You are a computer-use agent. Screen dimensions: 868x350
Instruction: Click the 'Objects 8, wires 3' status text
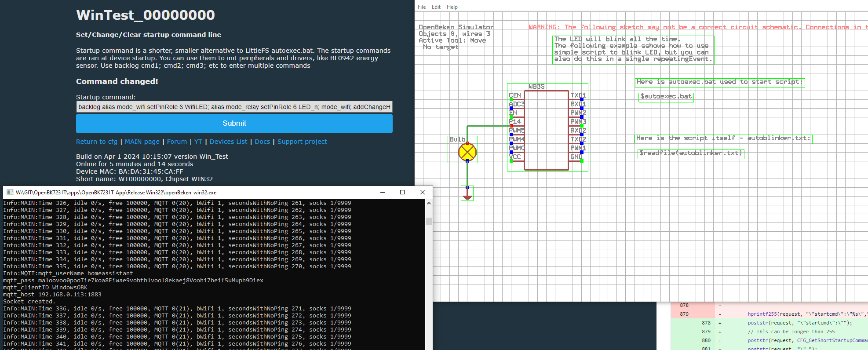click(454, 34)
